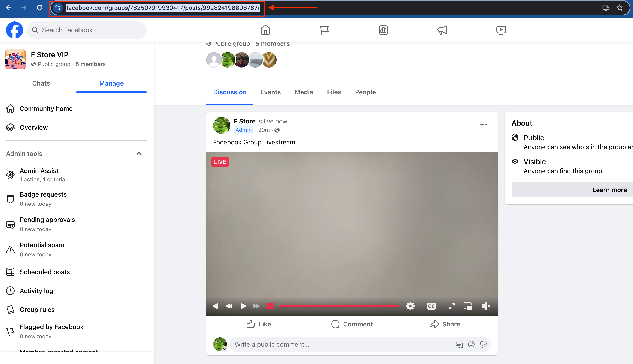Share the livestream post
Viewport: 633px width, 364px height.
click(445, 324)
